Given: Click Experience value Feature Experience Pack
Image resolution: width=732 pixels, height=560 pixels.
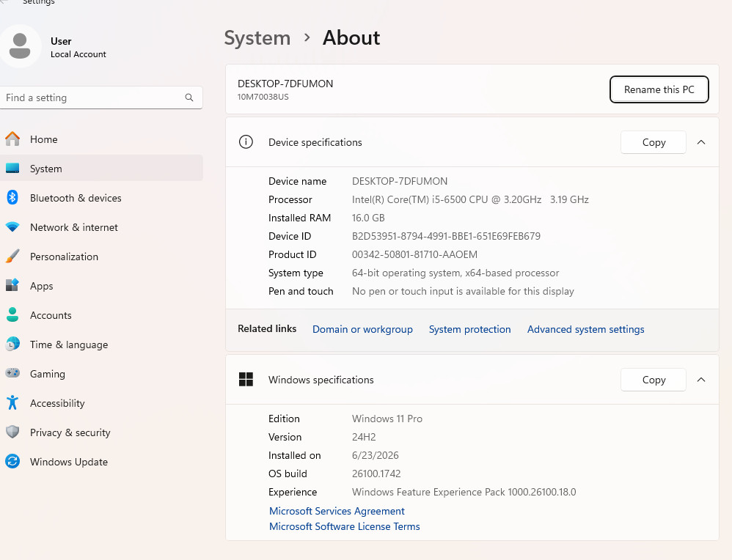Looking at the screenshot, I should click(464, 492).
